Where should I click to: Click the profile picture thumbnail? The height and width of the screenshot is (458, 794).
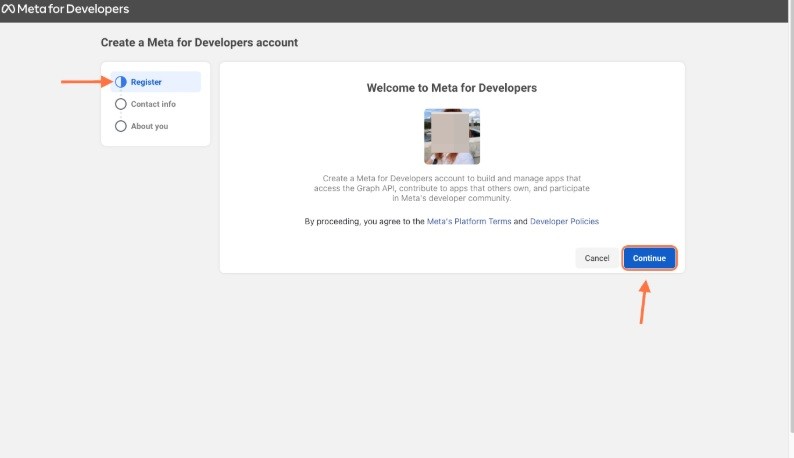pos(452,136)
